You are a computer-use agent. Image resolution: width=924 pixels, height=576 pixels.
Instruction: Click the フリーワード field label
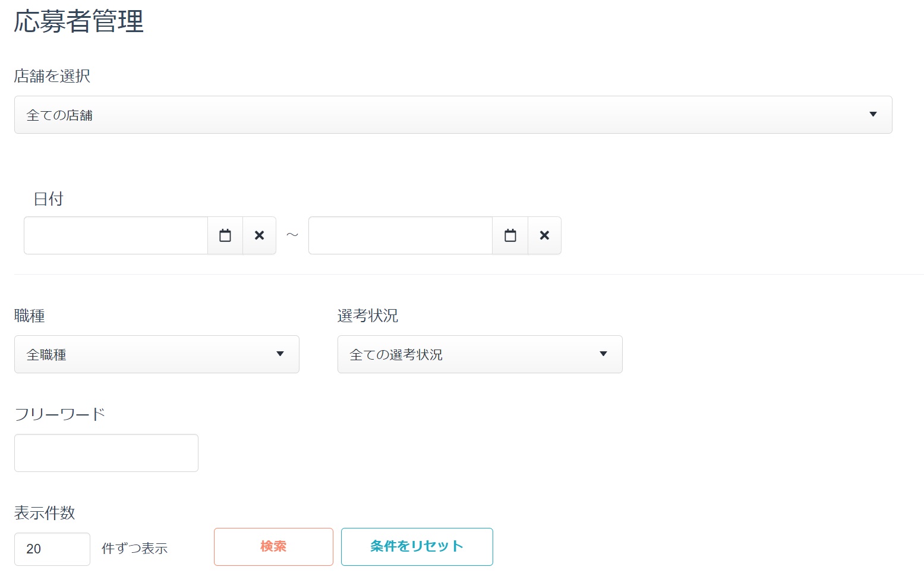59,414
